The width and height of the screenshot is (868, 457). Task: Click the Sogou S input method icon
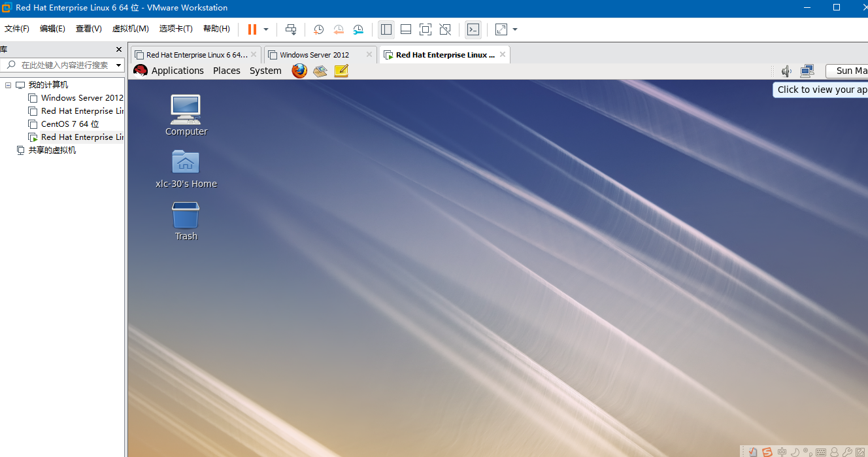(767, 452)
